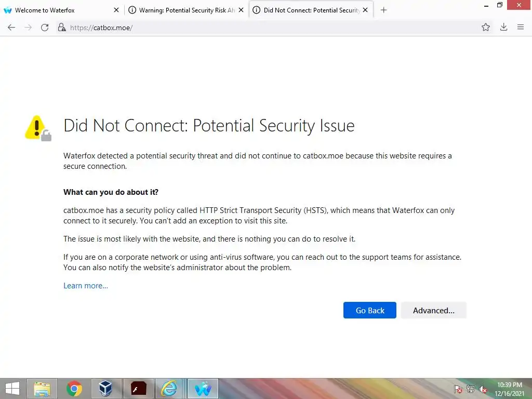Toggle the muted volume tray icon
The image size is (532, 399).
pyautogui.click(x=483, y=389)
